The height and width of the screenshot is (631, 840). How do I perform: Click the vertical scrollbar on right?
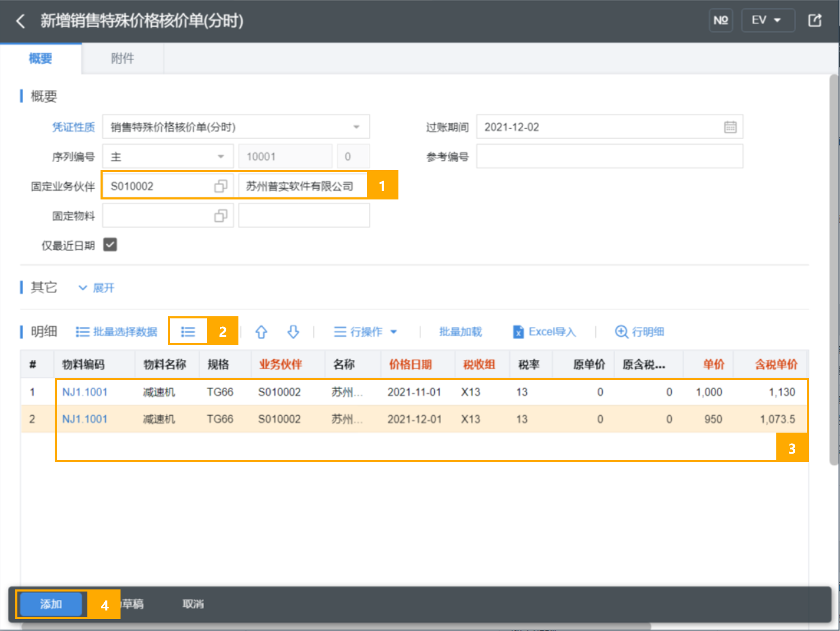(x=834, y=269)
